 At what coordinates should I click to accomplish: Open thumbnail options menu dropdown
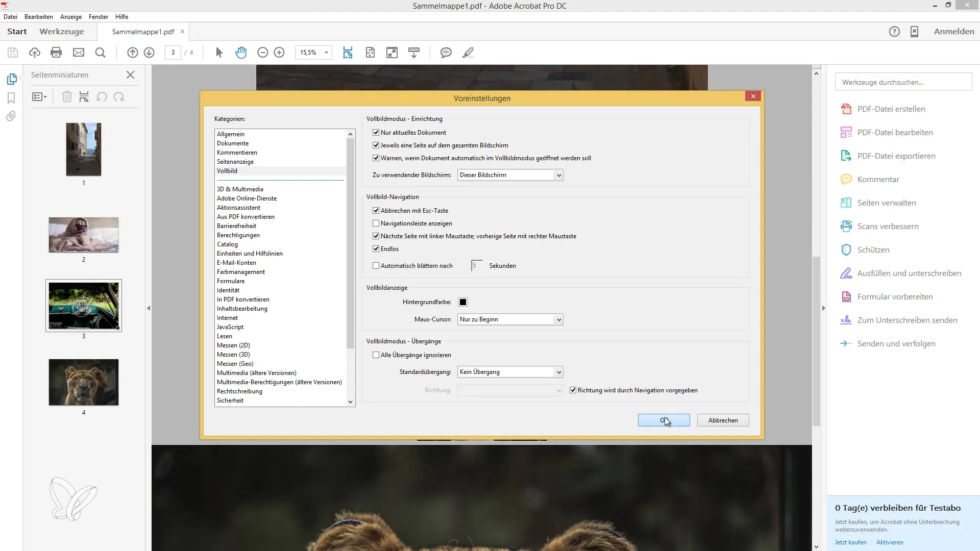click(x=39, y=97)
